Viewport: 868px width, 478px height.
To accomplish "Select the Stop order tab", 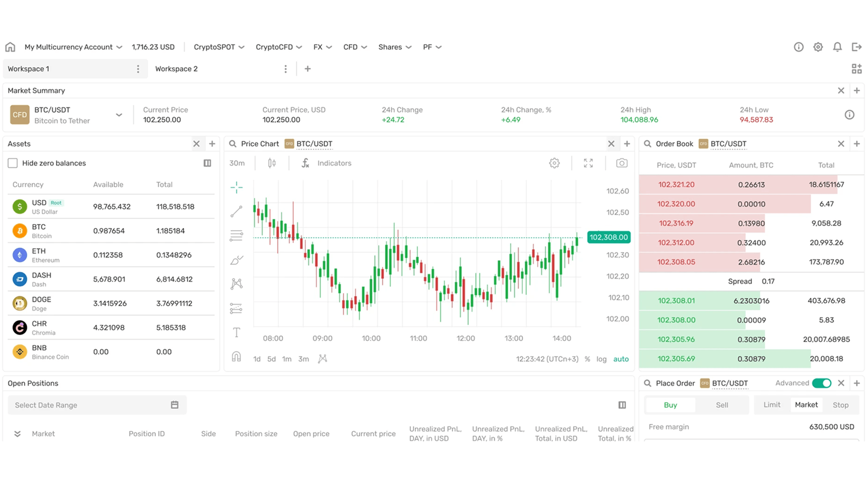I will click(x=840, y=405).
